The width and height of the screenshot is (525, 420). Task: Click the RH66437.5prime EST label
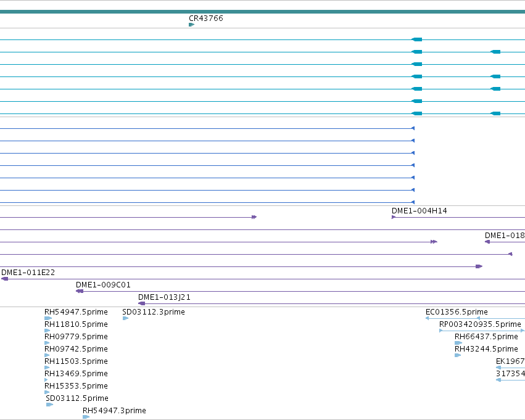486,337
